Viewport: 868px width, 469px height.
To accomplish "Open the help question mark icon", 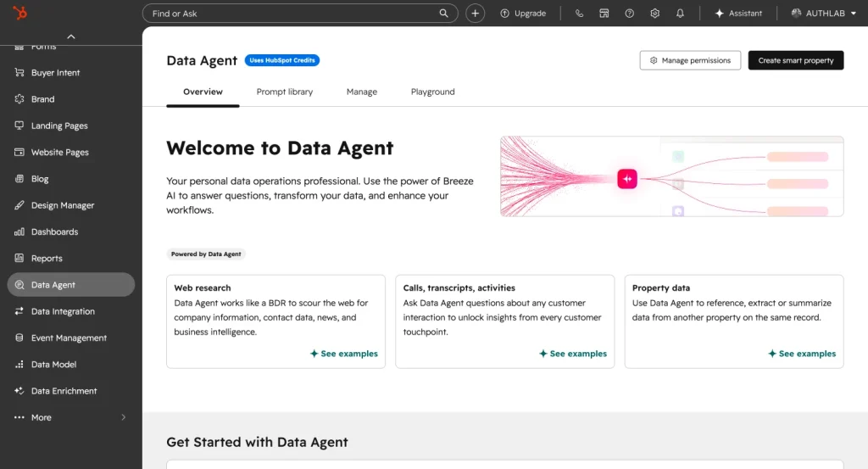I will 630,14.
